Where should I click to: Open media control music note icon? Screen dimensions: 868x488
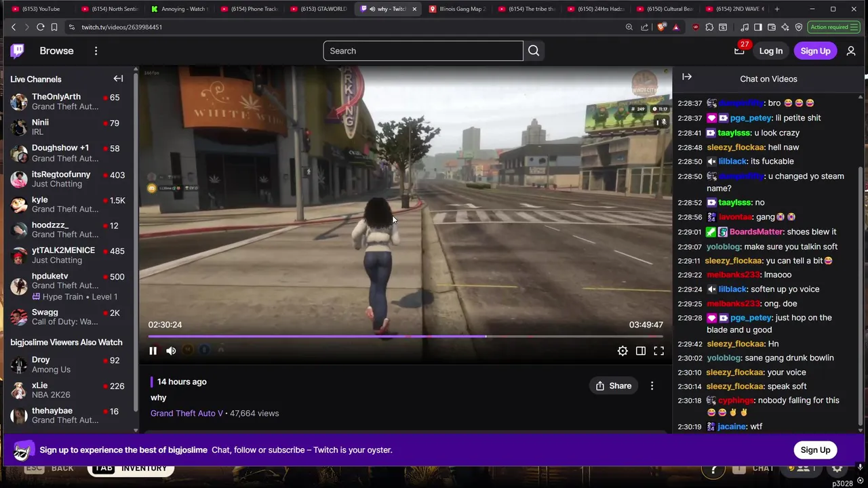[745, 27]
